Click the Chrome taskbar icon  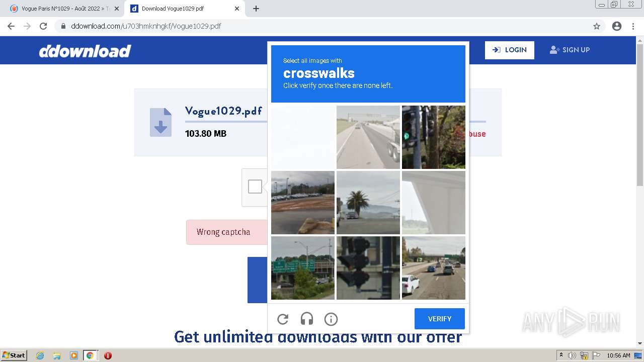[x=90, y=355]
